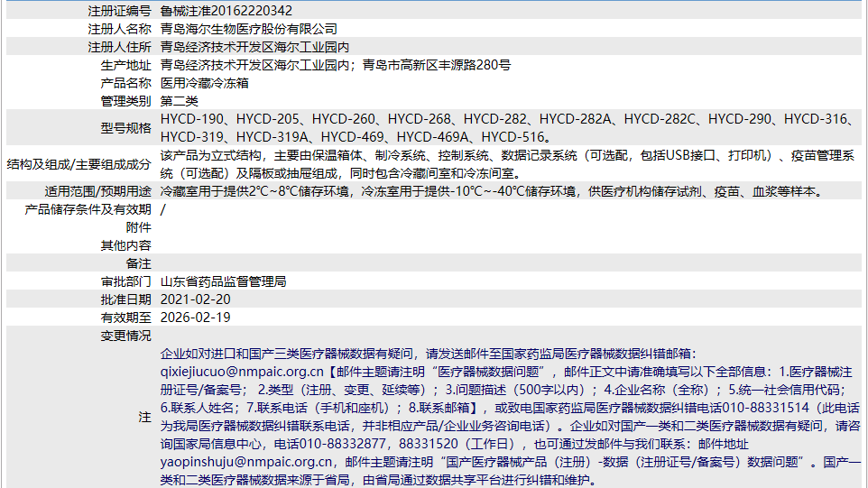Select last note line starting 类和二类医疗器械数据来源于省局
868x488 pixels.
[x=379, y=480]
